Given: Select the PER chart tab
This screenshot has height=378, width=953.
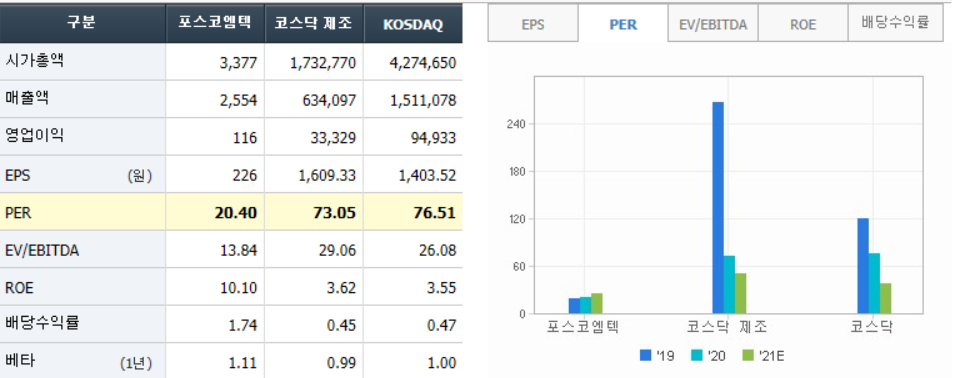Looking at the screenshot, I should [x=623, y=24].
